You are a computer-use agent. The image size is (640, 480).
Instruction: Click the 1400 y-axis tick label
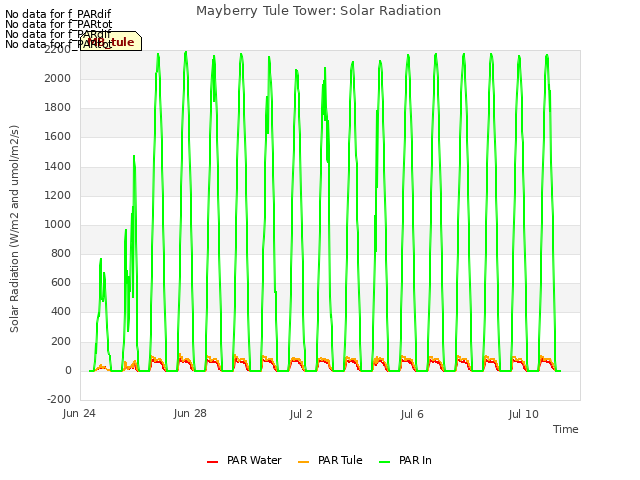pyautogui.click(x=58, y=166)
